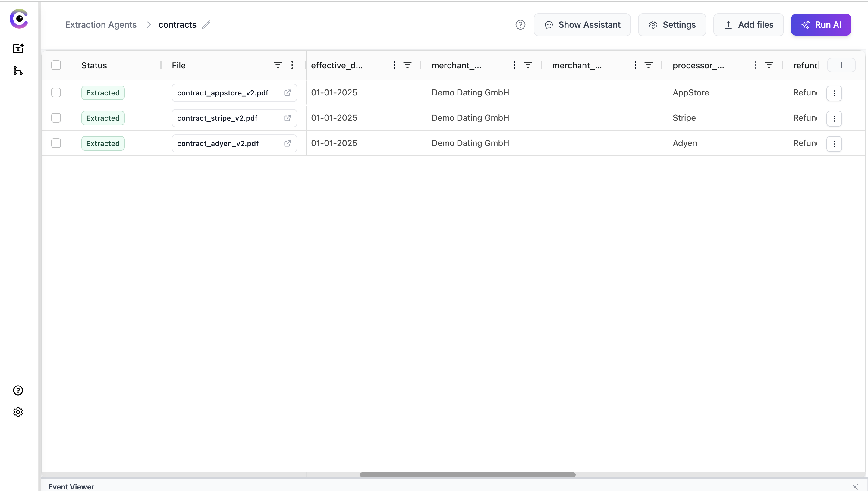Viewport: 868px width, 491px height.
Task: Add a new column with plus button
Action: (841, 65)
